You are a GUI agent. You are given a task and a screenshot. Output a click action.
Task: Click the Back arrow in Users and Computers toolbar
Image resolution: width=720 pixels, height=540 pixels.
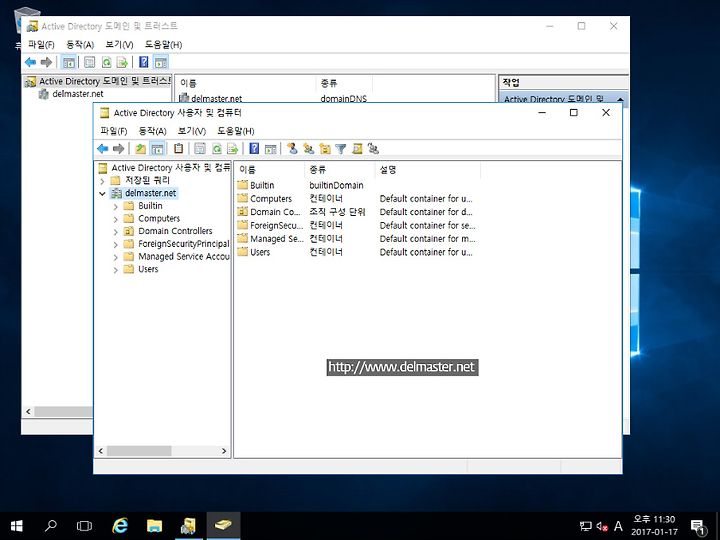[x=103, y=149]
